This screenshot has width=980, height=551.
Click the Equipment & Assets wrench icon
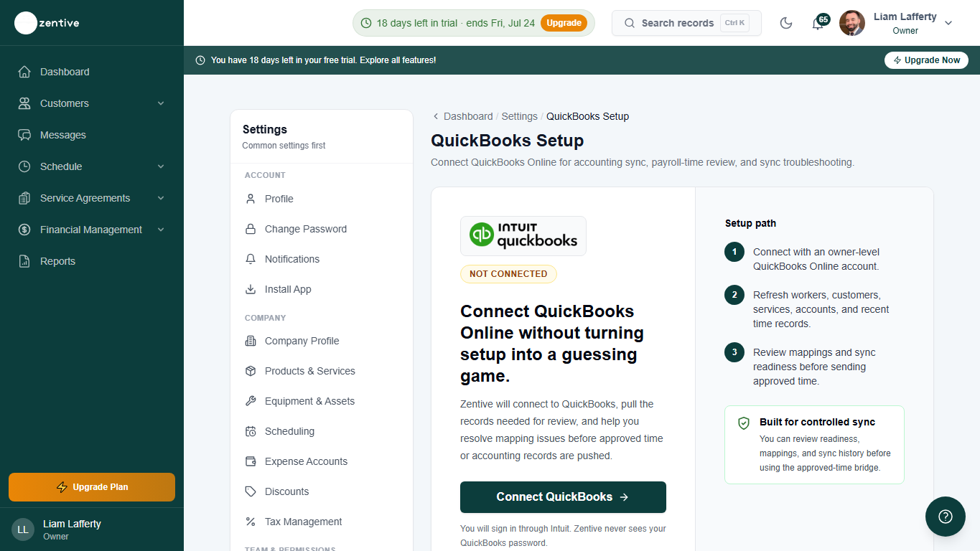tap(251, 401)
